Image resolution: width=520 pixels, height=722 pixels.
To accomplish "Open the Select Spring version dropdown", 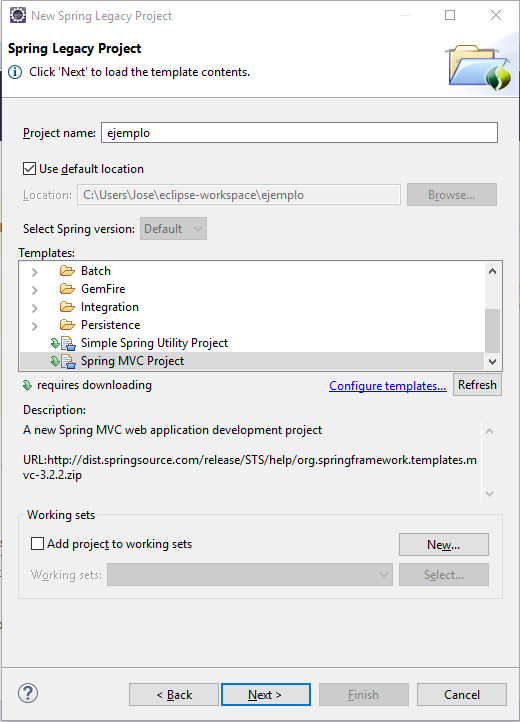I will click(x=173, y=228).
